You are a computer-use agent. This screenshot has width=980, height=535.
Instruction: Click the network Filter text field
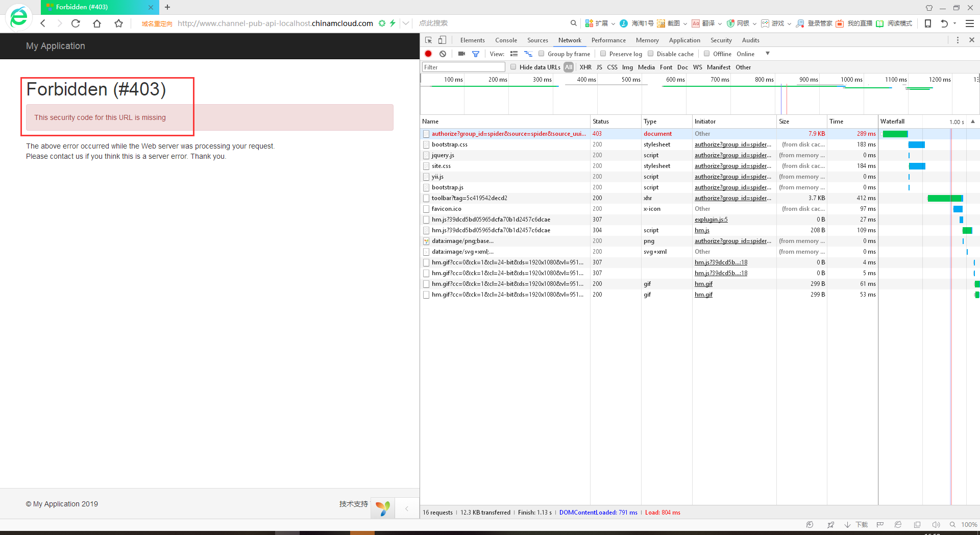pos(463,67)
